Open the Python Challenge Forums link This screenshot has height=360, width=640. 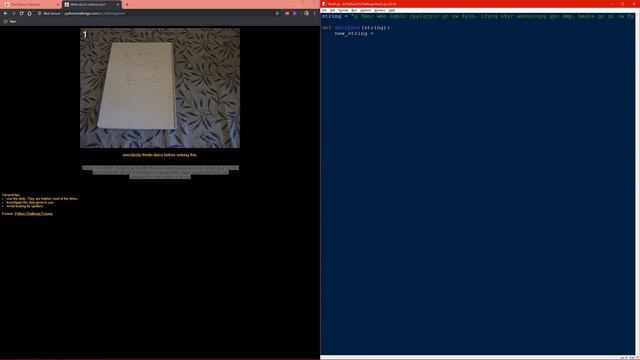(33, 213)
